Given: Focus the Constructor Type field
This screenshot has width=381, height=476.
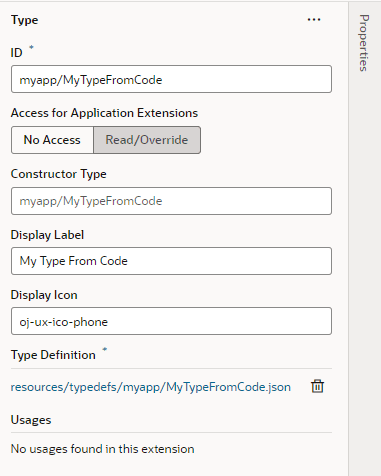Looking at the screenshot, I should [171, 201].
